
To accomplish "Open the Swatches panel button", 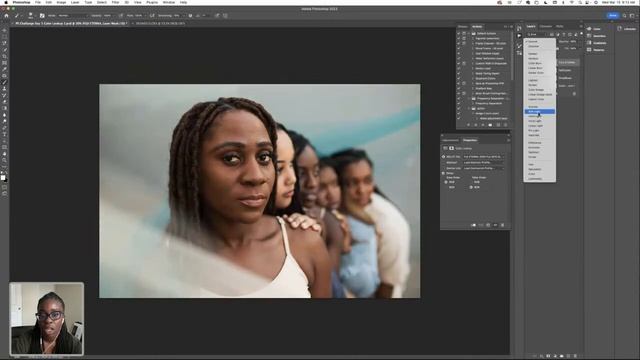I will (596, 36).
